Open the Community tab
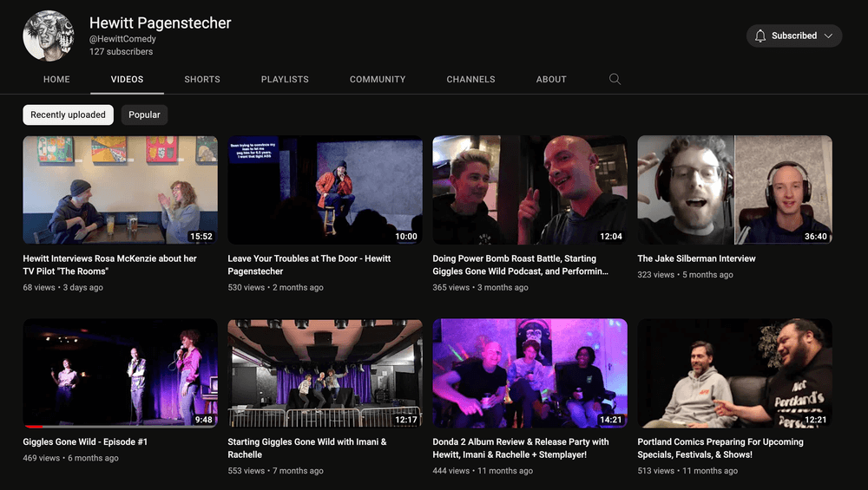 (x=378, y=79)
